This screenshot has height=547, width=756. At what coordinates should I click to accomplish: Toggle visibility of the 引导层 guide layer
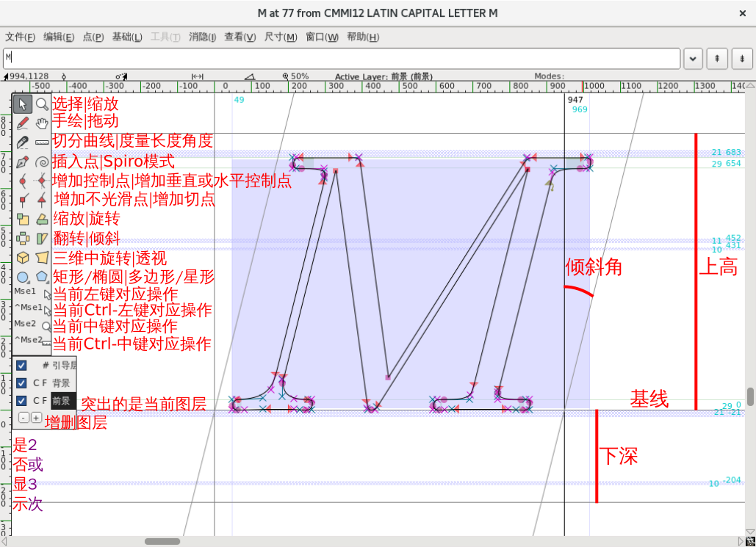tap(21, 365)
